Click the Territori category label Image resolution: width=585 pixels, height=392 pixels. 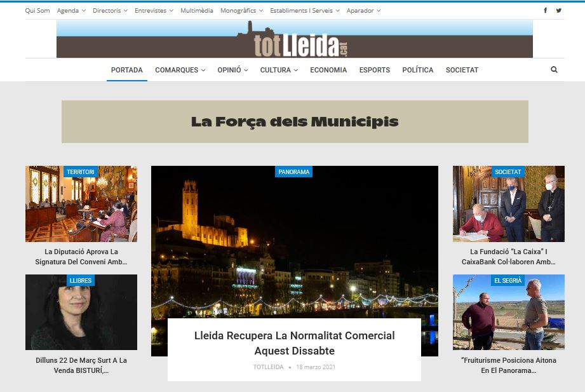[80, 172]
